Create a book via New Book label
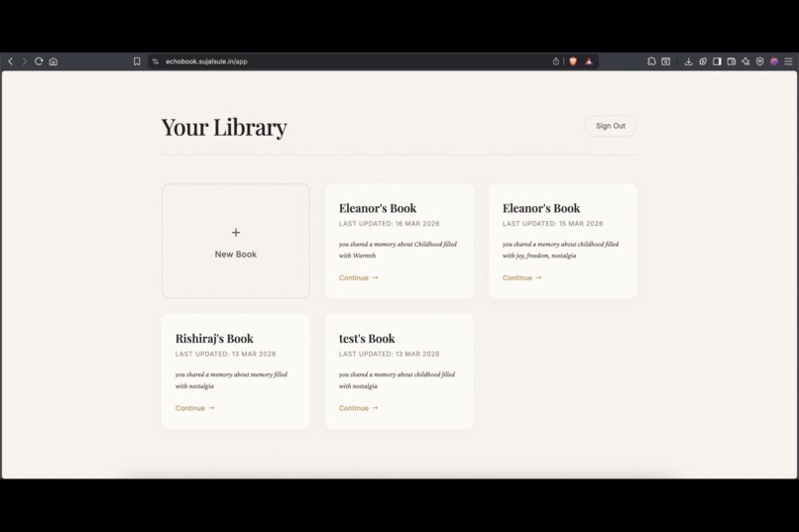Screen dimensions: 799x532 click(x=235, y=254)
